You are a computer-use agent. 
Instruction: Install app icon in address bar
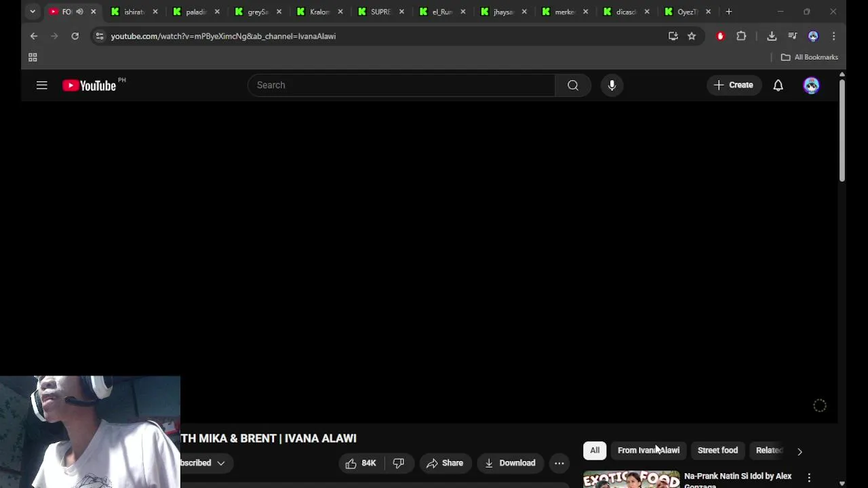click(673, 36)
